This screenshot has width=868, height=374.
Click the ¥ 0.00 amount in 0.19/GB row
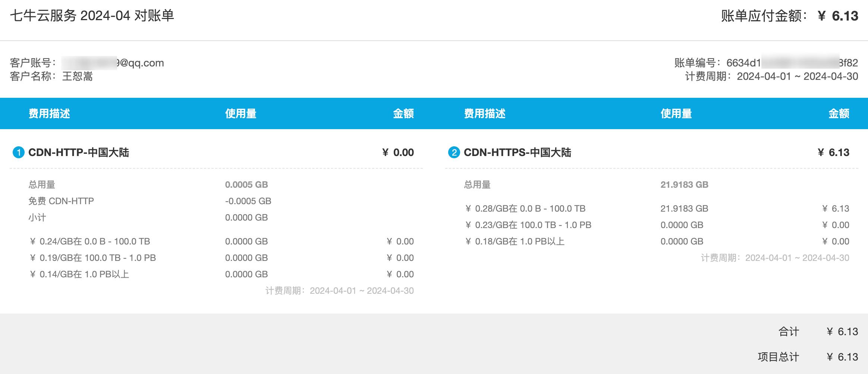point(400,258)
